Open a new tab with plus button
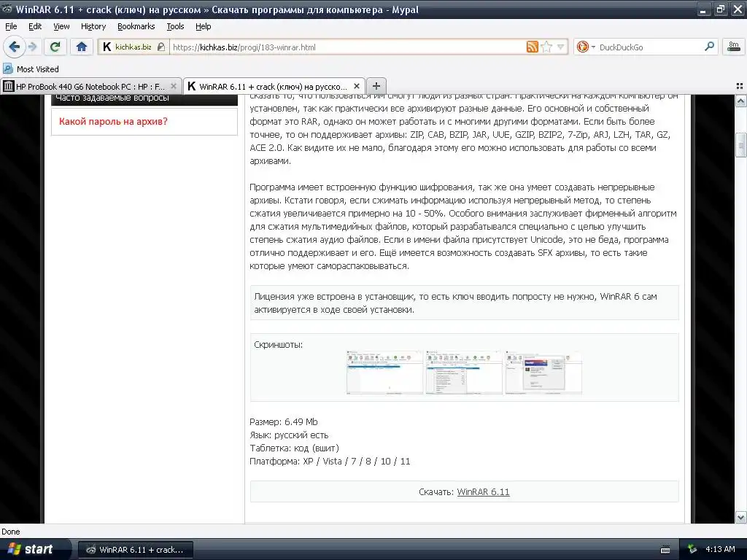The height and width of the screenshot is (560, 747). [x=376, y=86]
